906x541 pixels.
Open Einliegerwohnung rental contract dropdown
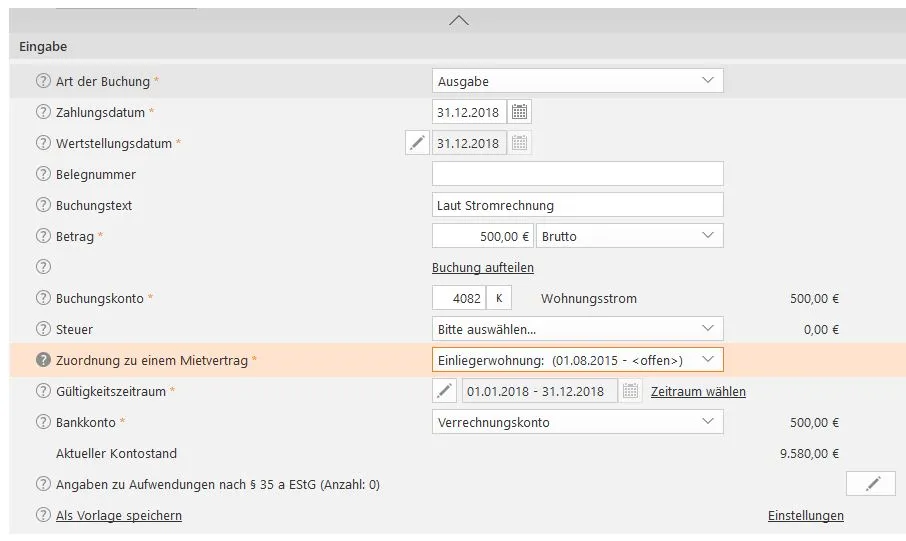(578, 360)
